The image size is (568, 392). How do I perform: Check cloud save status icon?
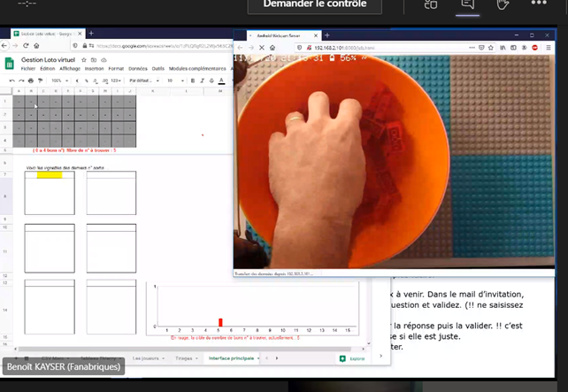[104, 60]
